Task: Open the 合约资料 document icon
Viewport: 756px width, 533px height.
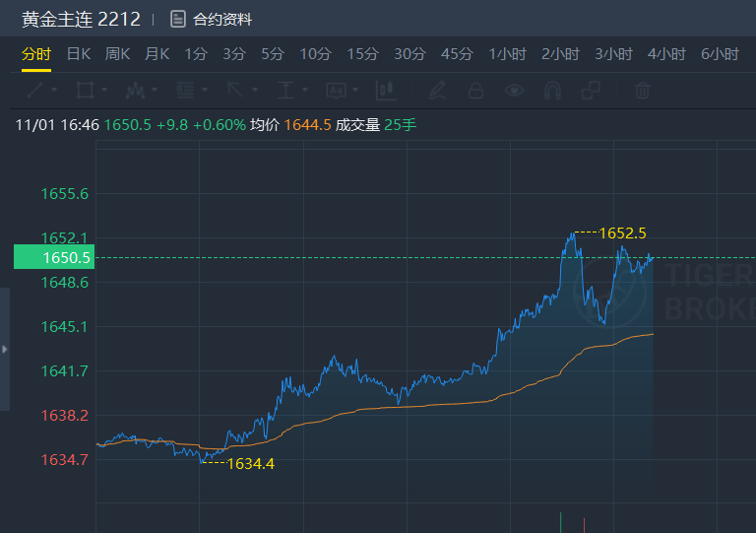Action: tap(178, 20)
